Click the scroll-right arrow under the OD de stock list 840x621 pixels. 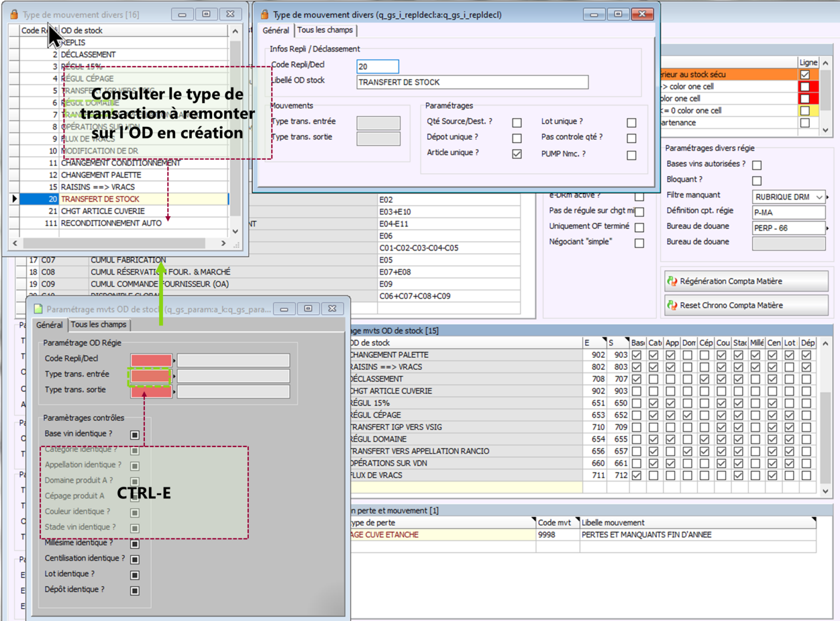[x=223, y=243]
